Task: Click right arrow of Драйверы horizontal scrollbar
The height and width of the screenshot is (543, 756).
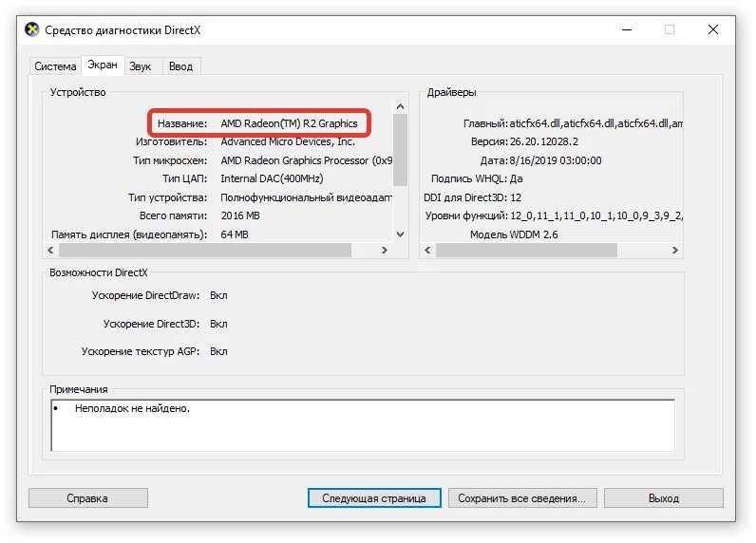Action: point(675,250)
